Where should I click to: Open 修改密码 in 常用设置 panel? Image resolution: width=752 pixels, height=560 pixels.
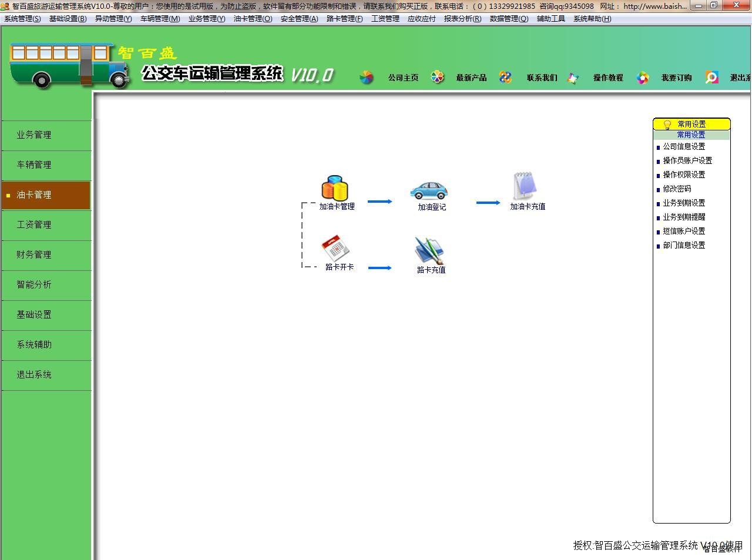click(677, 189)
